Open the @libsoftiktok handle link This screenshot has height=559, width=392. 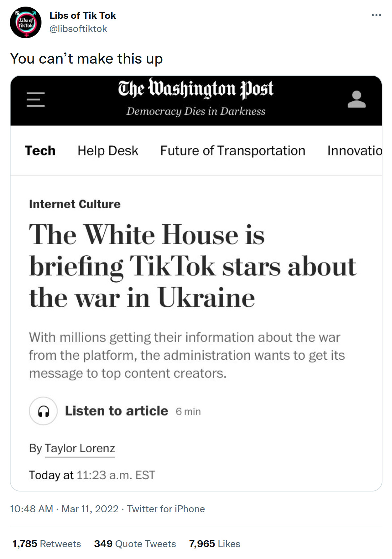(78, 29)
